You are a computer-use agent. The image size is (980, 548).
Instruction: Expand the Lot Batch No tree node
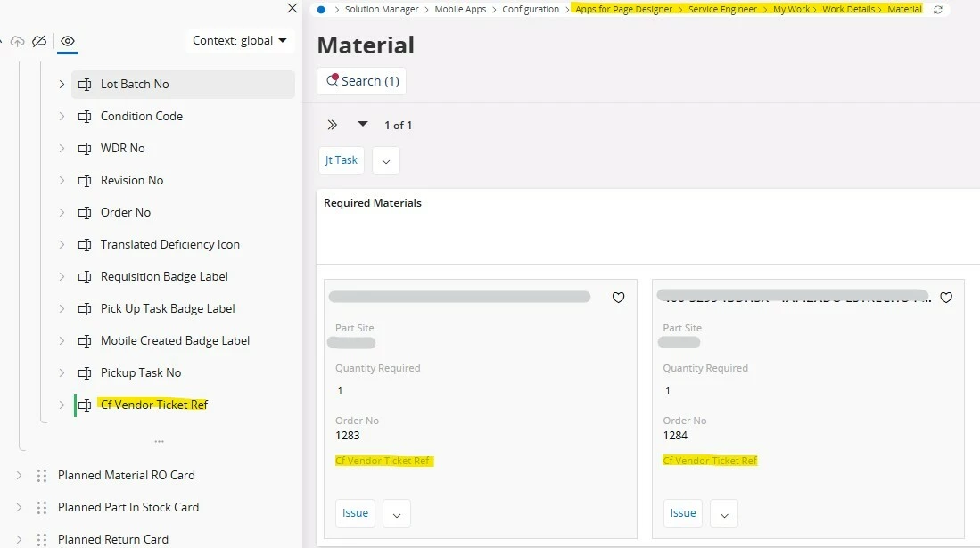tap(62, 84)
